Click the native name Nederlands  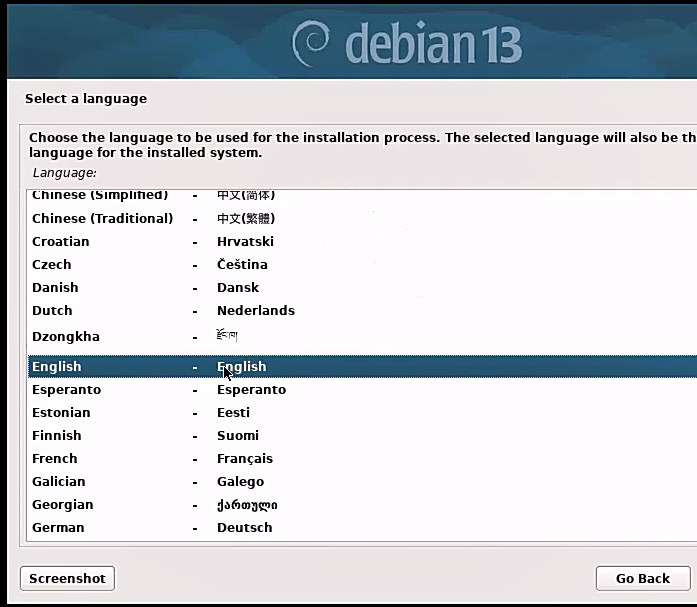[x=256, y=310]
